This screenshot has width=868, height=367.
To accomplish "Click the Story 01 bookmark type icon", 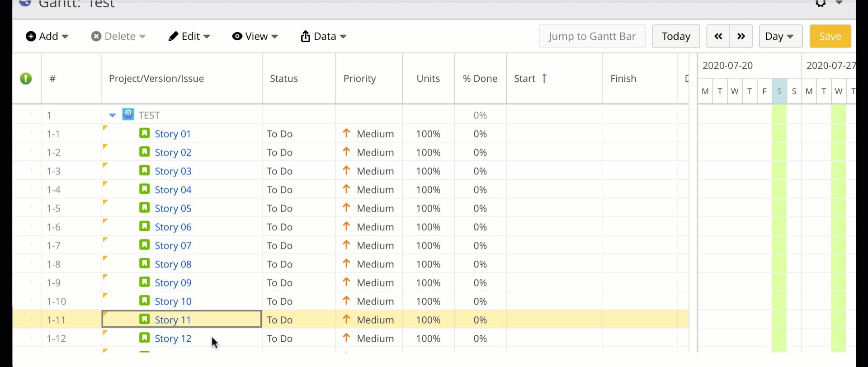I will point(144,133).
